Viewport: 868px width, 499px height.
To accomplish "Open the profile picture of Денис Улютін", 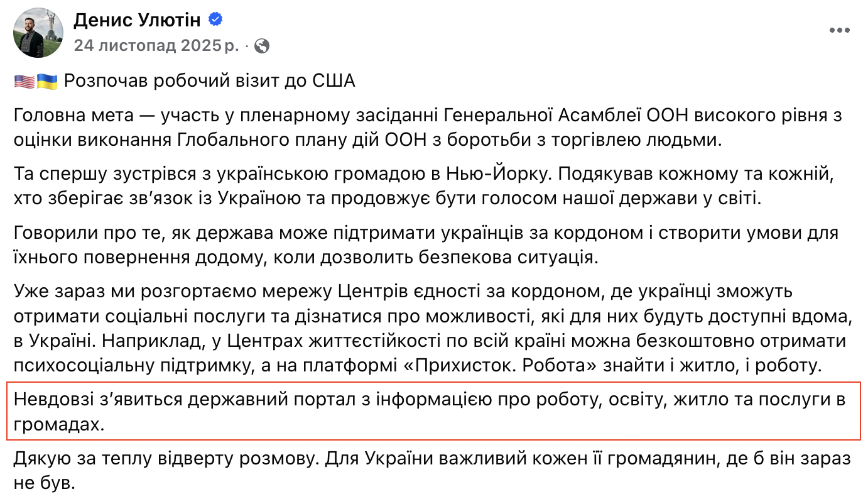I will (x=38, y=31).
